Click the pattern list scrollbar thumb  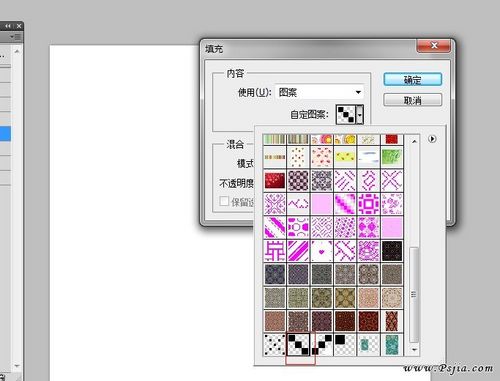tap(414, 294)
